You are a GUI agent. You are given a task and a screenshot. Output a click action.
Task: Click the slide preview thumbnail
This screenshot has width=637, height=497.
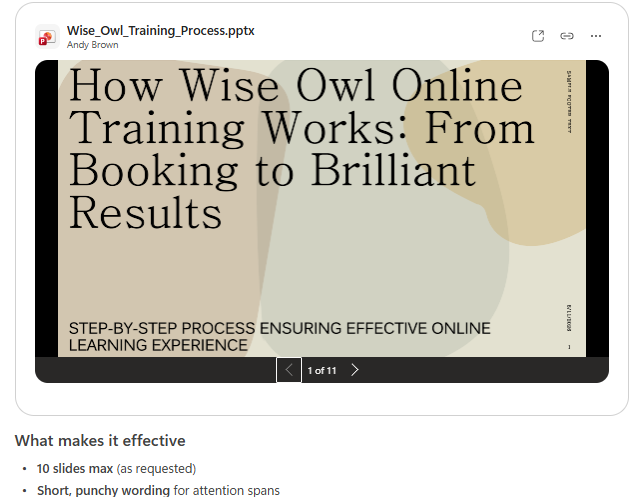pyautogui.click(x=322, y=208)
